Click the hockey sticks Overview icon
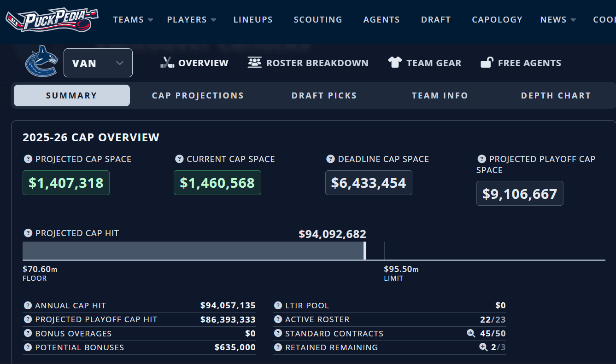Image resolution: width=616 pixels, height=364 pixels. (167, 63)
